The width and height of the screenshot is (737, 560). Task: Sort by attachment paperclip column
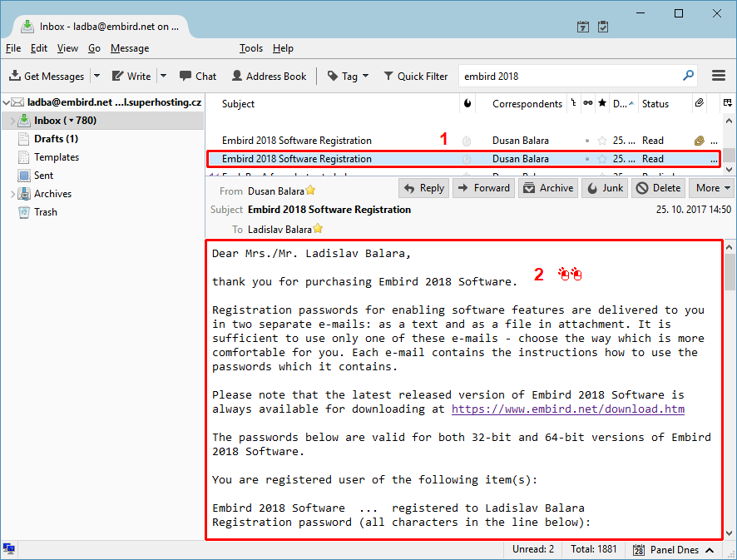tap(700, 103)
